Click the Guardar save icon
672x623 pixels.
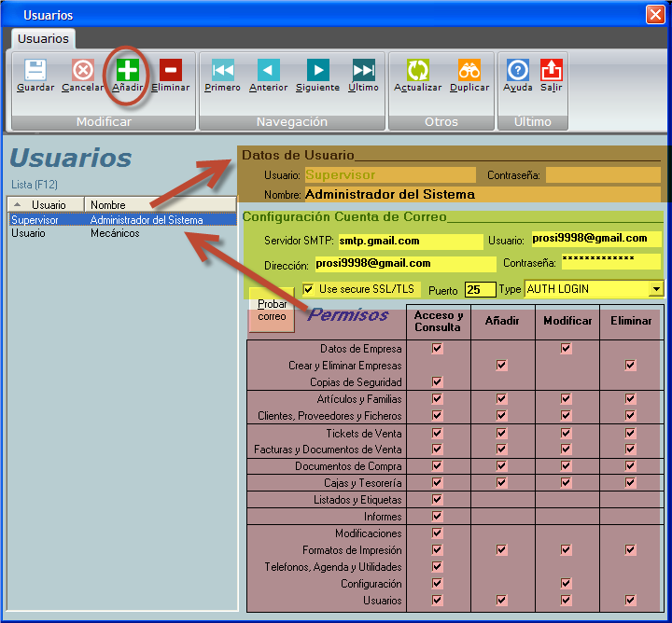pos(35,70)
